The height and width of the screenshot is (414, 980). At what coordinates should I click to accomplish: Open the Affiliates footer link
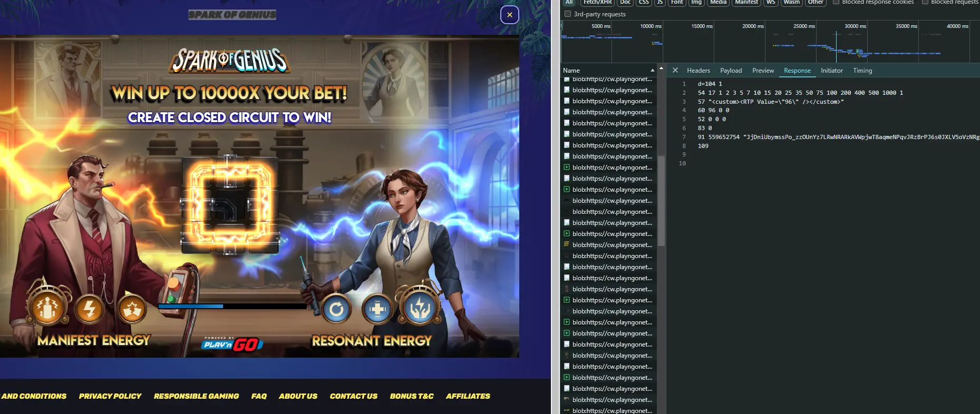(x=468, y=396)
